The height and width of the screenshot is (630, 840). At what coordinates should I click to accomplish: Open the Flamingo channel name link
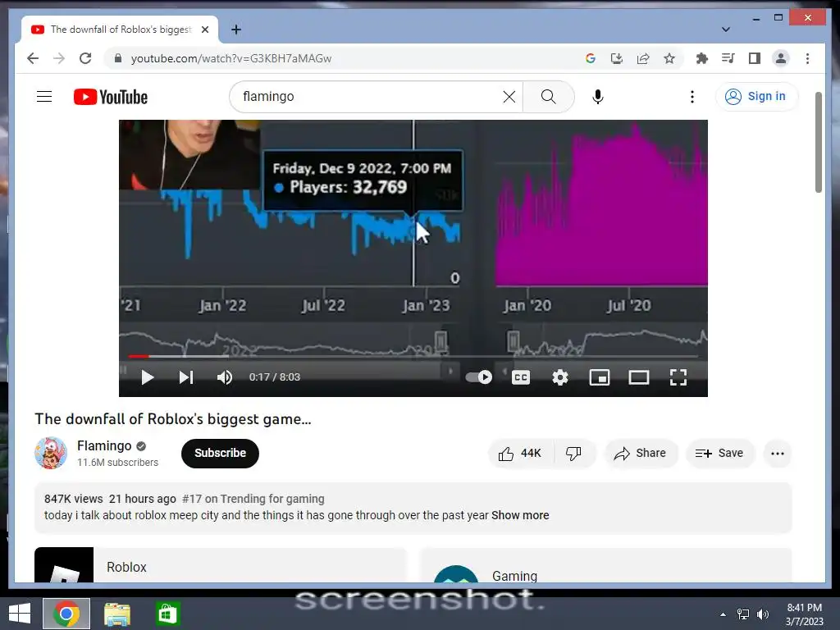tap(104, 445)
